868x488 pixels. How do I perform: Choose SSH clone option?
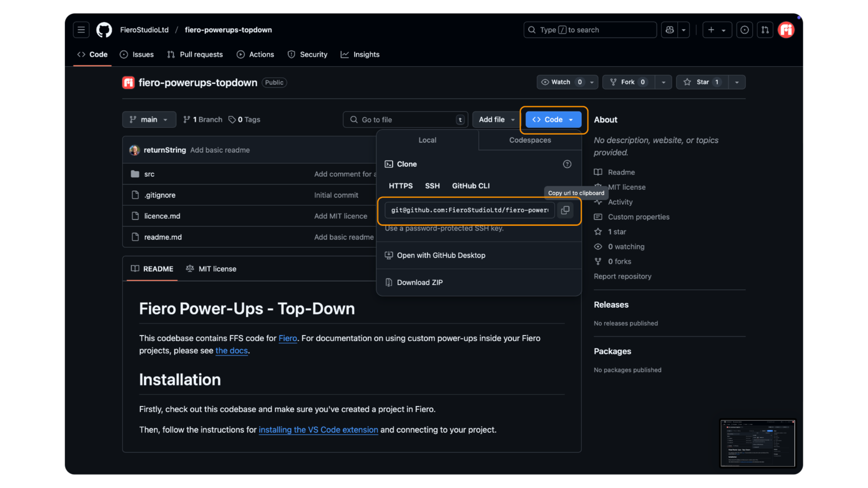click(x=432, y=186)
